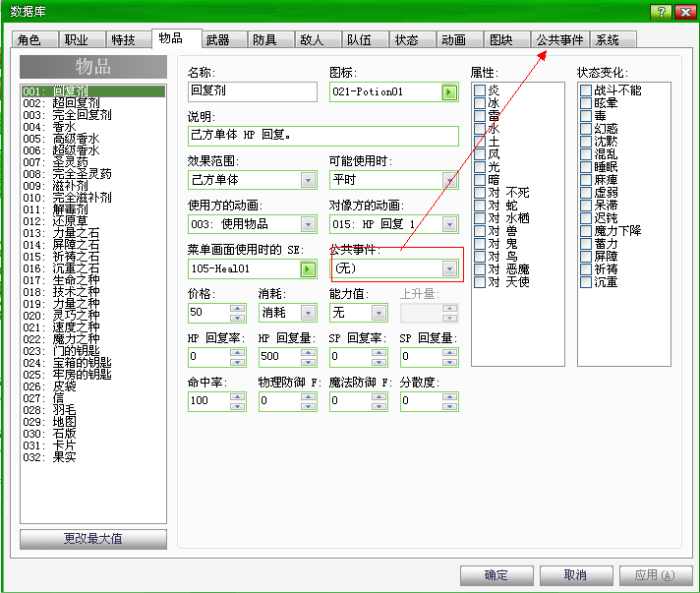Enable the 暗 attribute checkbox
The width and height of the screenshot is (700, 593).
(x=480, y=180)
